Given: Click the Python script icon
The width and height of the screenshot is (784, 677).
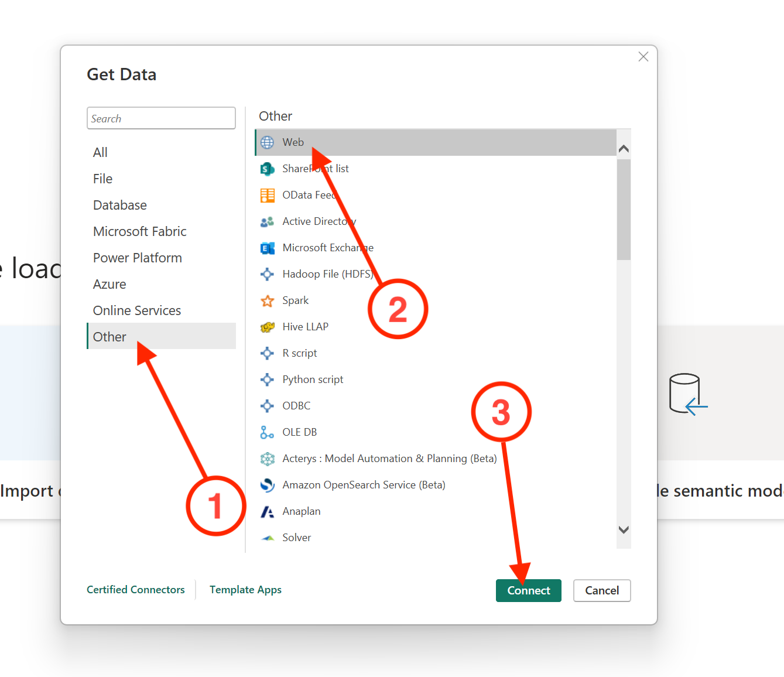Looking at the screenshot, I should [x=267, y=379].
